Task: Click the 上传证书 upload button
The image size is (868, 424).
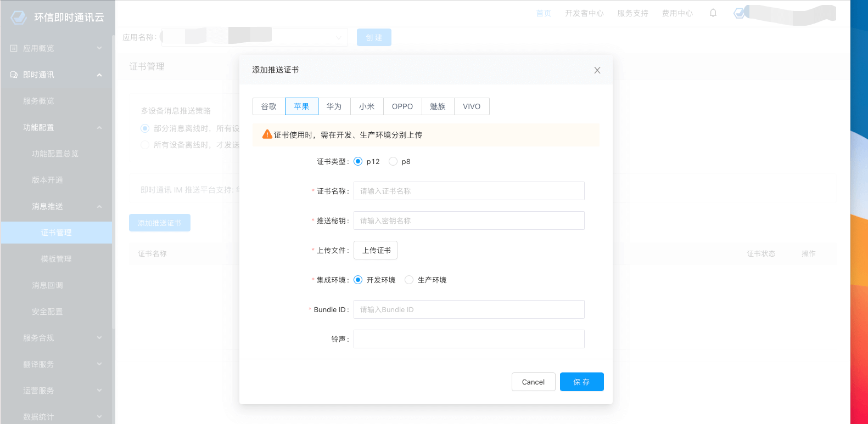Action: tap(376, 250)
